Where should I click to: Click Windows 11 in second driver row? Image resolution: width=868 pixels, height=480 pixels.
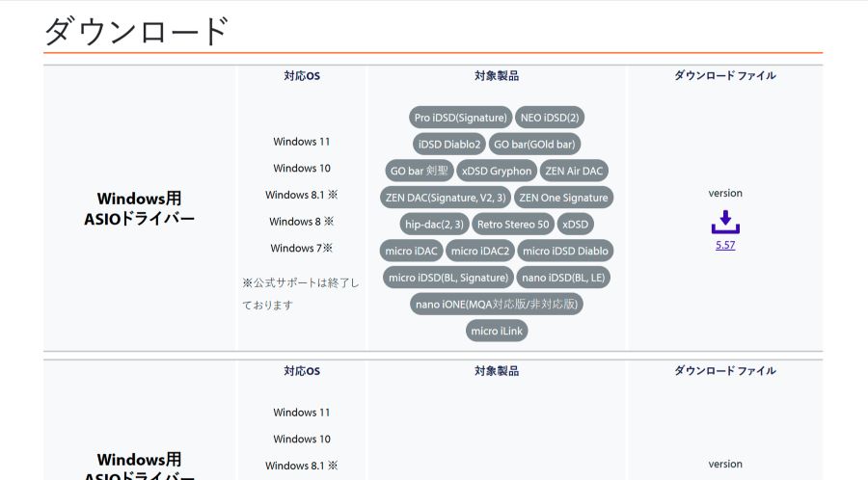pos(302,413)
